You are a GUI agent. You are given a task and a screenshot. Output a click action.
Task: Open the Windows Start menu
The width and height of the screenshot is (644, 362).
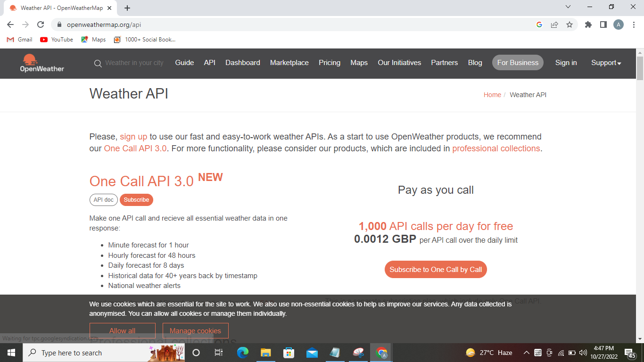(11, 353)
